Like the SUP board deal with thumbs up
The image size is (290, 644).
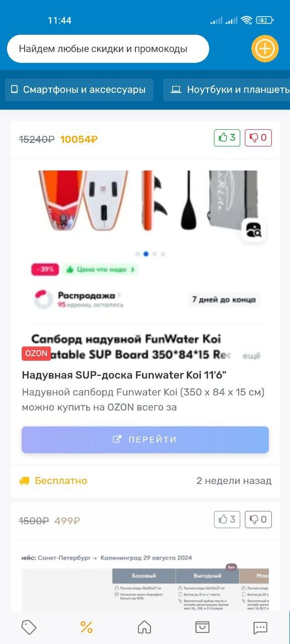pos(227,138)
